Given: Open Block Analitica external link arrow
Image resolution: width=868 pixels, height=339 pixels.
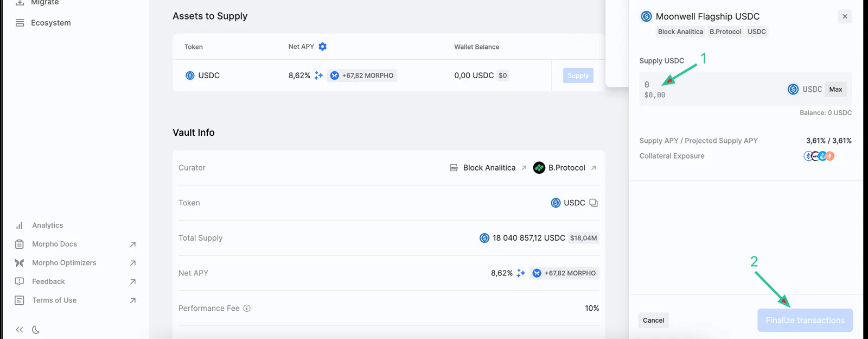Looking at the screenshot, I should click(524, 168).
